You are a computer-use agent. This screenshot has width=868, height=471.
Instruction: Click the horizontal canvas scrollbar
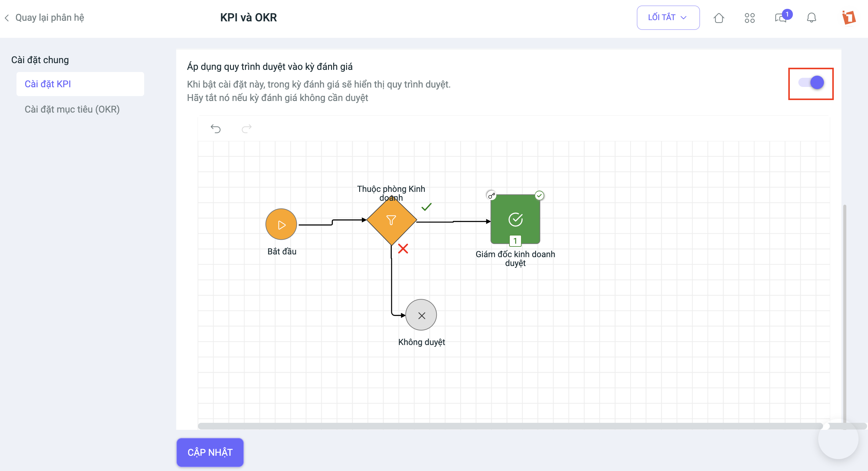click(510, 426)
